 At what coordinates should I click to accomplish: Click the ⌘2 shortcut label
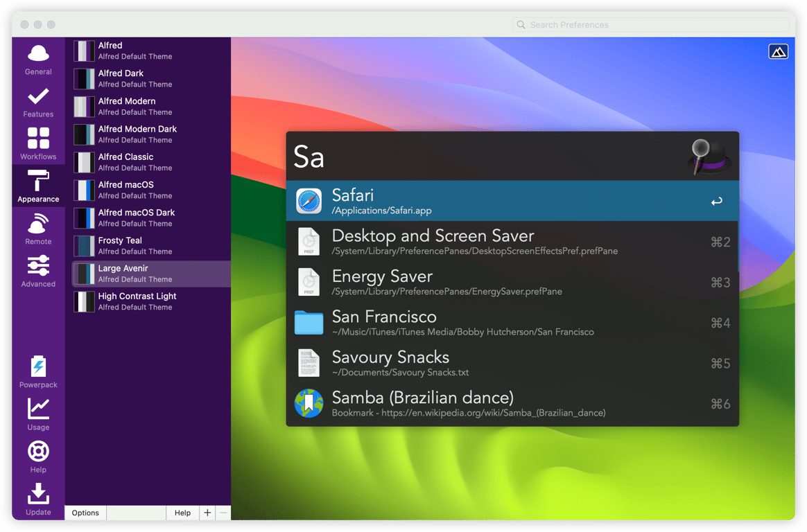pyautogui.click(x=720, y=242)
